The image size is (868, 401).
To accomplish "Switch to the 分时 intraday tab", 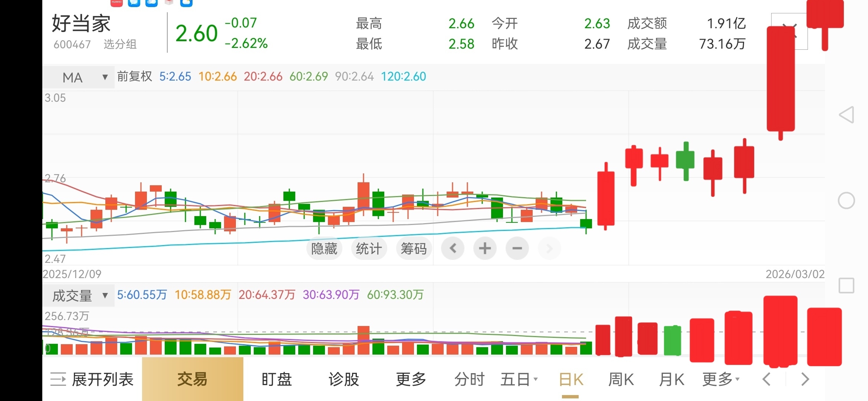I will 469,379.
